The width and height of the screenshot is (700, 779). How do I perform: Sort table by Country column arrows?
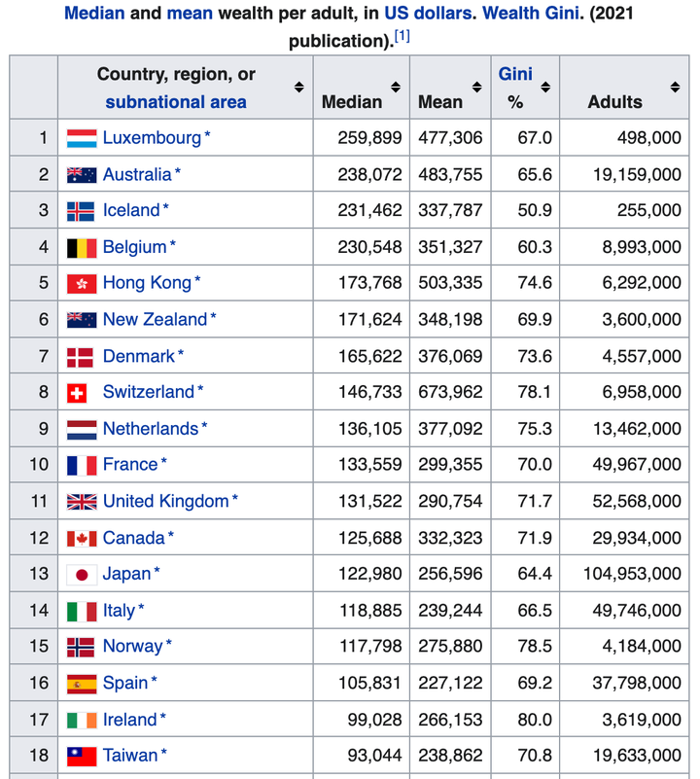click(299, 88)
